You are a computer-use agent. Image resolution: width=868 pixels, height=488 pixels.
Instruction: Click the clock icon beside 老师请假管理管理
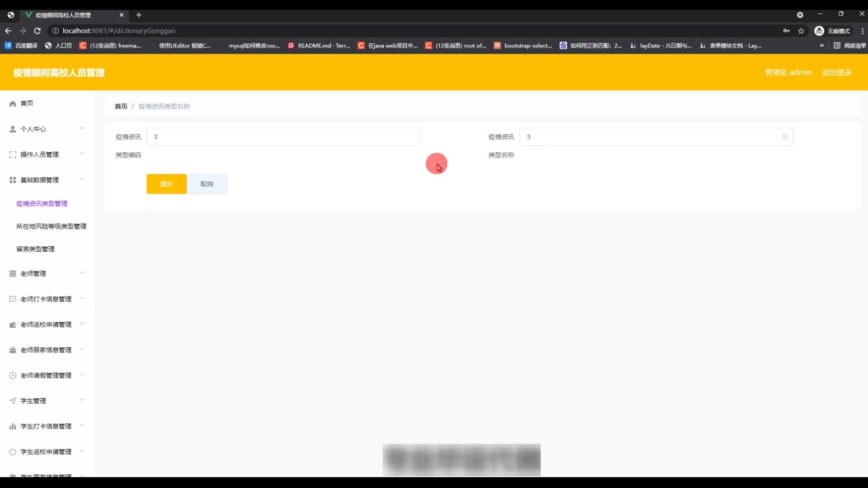click(13, 375)
